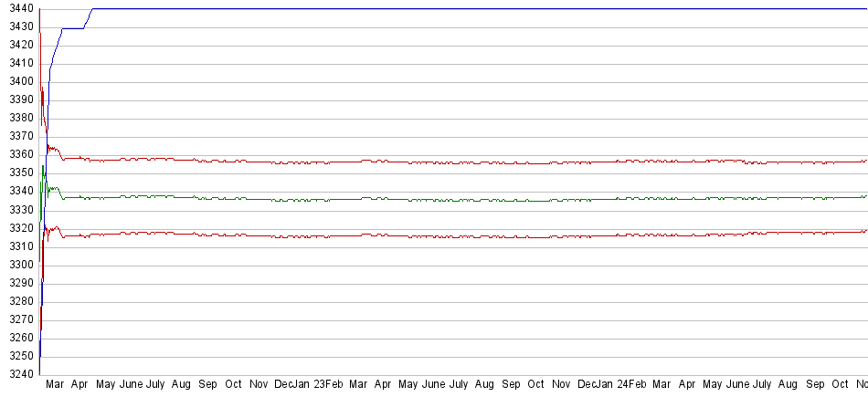Click the blue rising curve near 3410
The height and width of the screenshot is (397, 868).
(53, 62)
